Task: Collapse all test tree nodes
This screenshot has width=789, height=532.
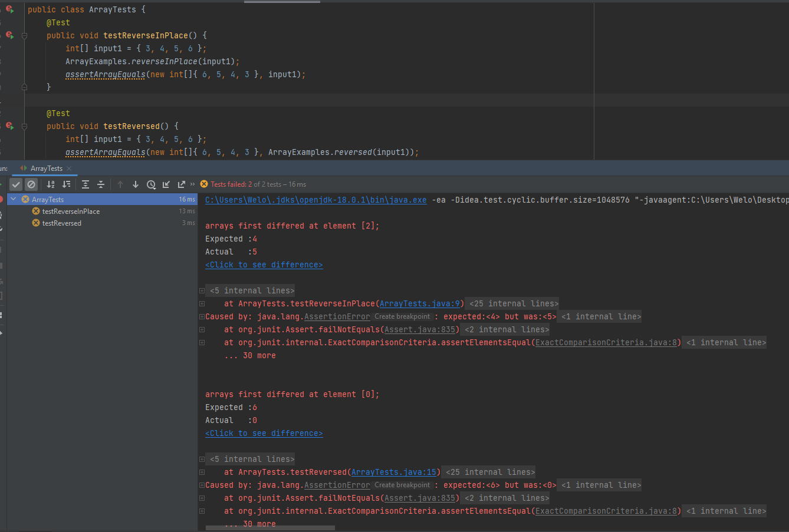Action: click(101, 184)
